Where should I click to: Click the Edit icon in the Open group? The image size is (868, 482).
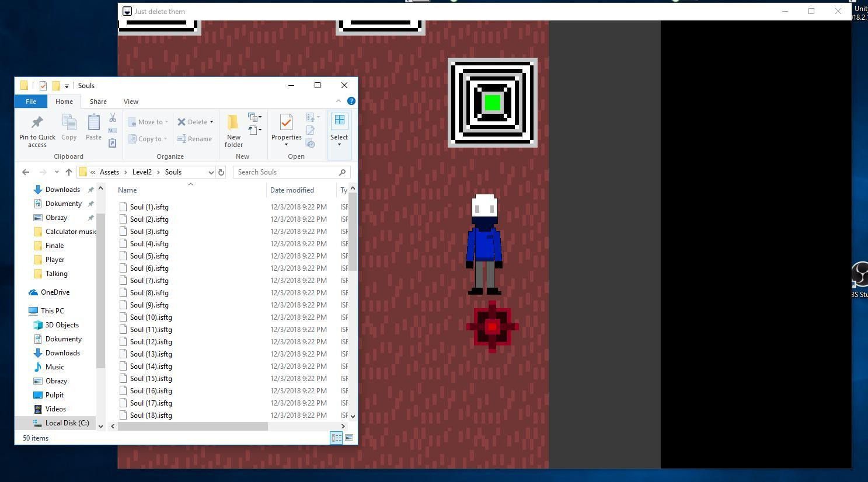tap(311, 130)
